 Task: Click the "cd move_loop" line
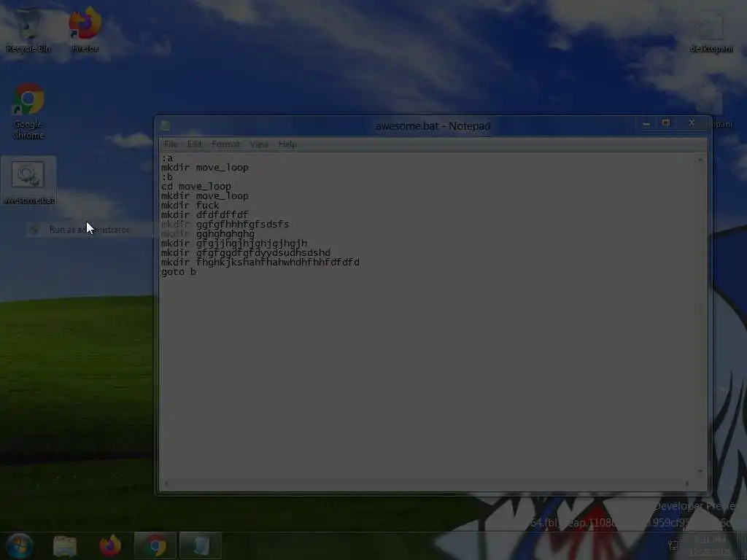click(196, 186)
